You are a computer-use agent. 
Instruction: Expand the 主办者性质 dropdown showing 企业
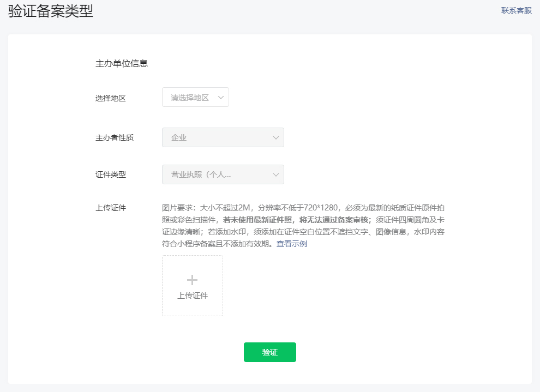tap(223, 138)
